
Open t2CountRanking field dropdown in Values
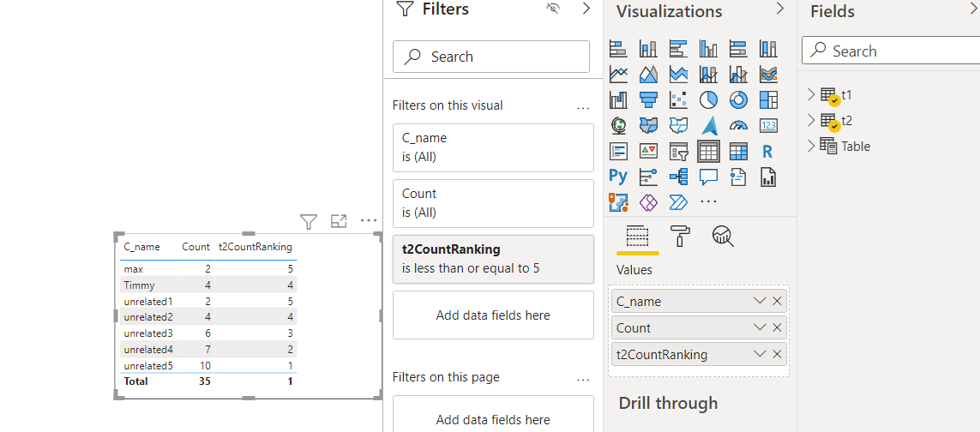(760, 355)
